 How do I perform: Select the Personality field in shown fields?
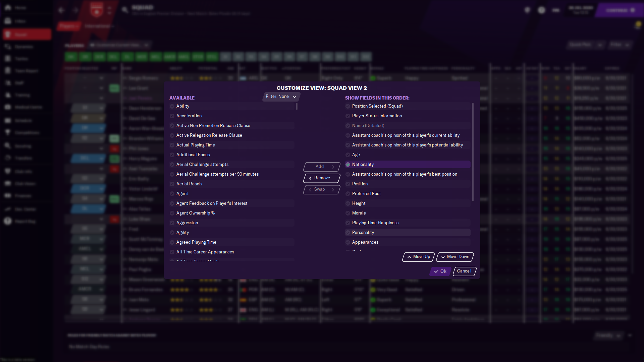[363, 233]
